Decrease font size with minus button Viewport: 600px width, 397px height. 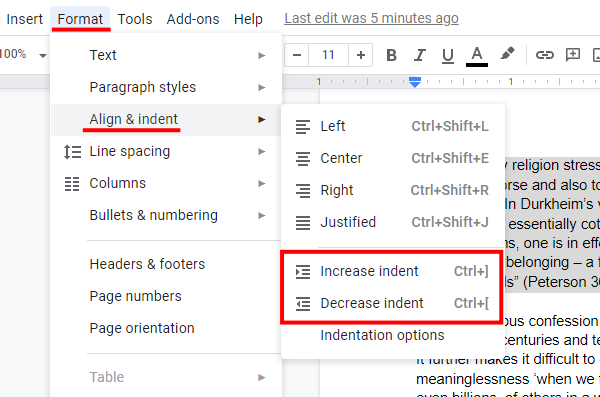click(297, 55)
